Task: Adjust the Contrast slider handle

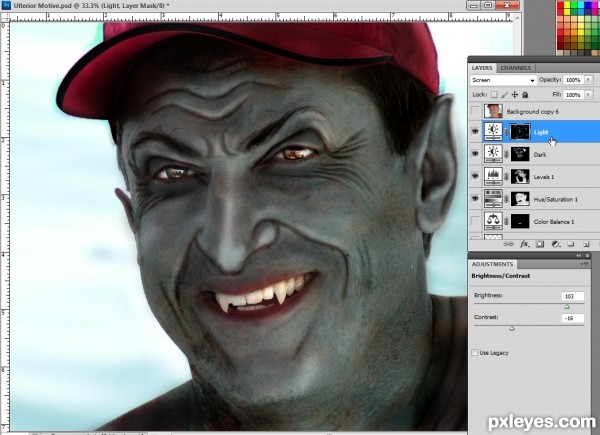Action: (512, 328)
